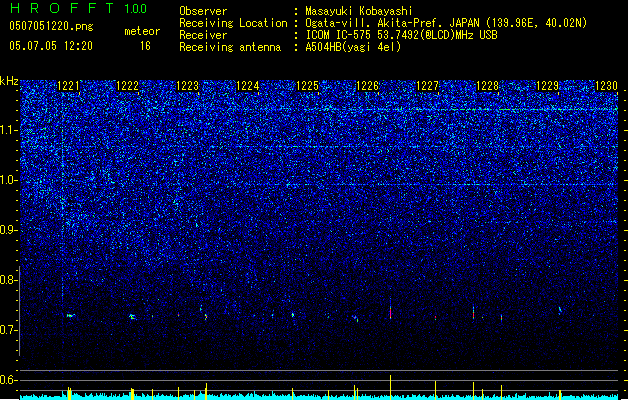The image size is (629, 400).
Task: Click the 0.8 kHz axis label
Action: pos(9,280)
